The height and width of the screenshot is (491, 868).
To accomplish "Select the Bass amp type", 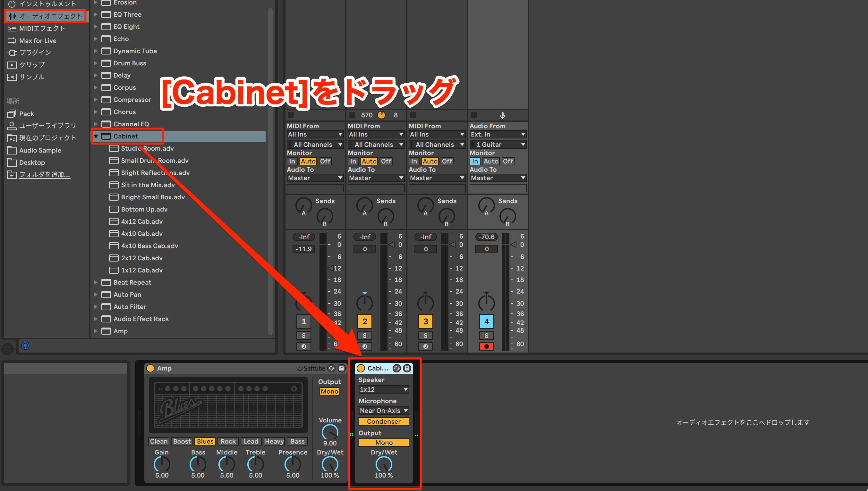I will point(297,441).
